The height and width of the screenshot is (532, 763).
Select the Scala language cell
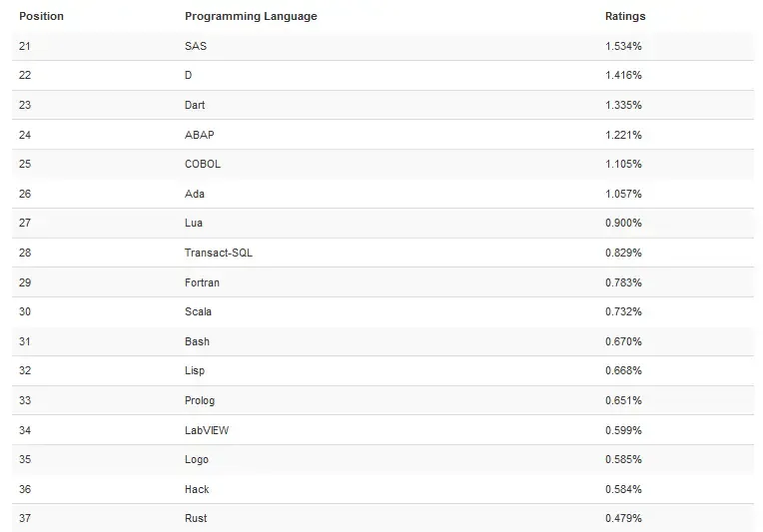pyautogui.click(x=198, y=311)
